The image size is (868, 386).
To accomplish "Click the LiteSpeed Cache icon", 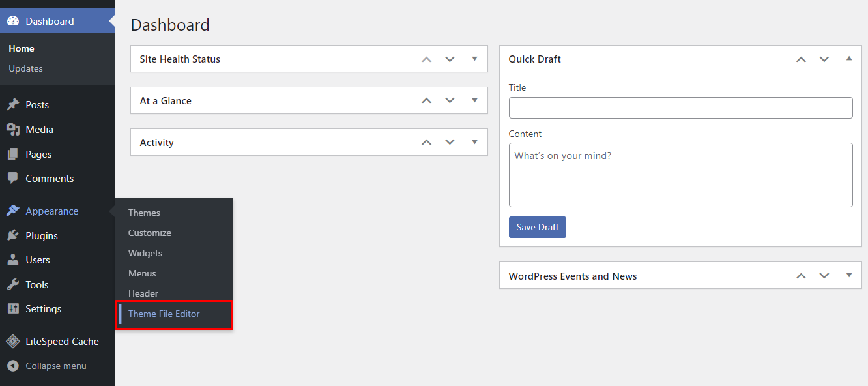I will pyautogui.click(x=13, y=341).
